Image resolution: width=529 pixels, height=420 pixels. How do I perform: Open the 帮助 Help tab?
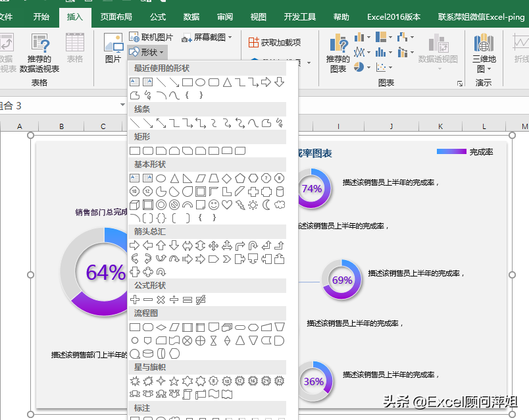click(341, 17)
